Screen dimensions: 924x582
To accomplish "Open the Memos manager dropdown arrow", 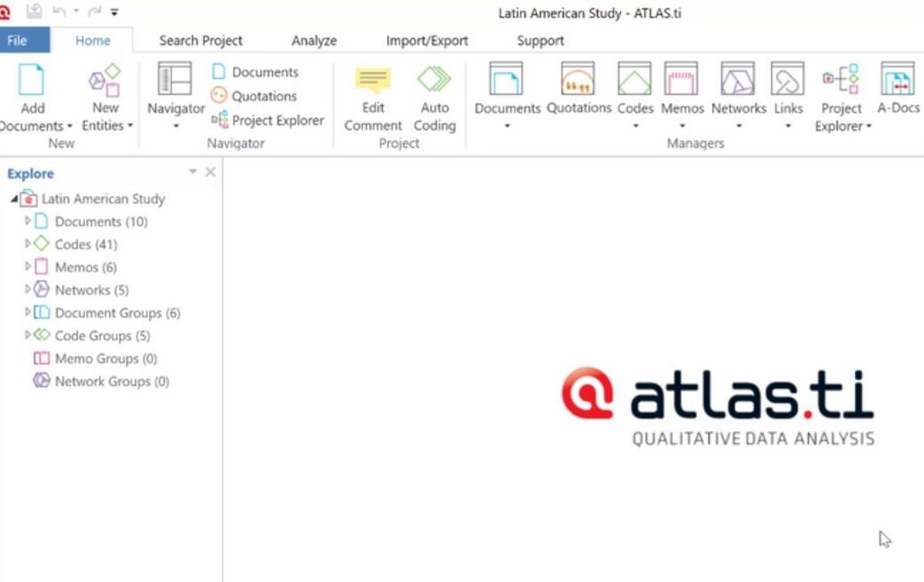I will 682,126.
